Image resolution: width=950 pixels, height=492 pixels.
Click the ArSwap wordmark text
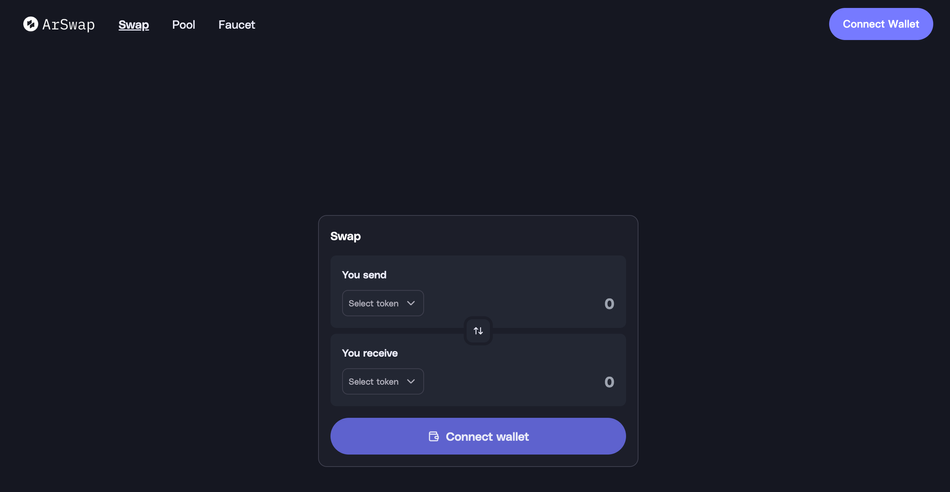(68, 25)
